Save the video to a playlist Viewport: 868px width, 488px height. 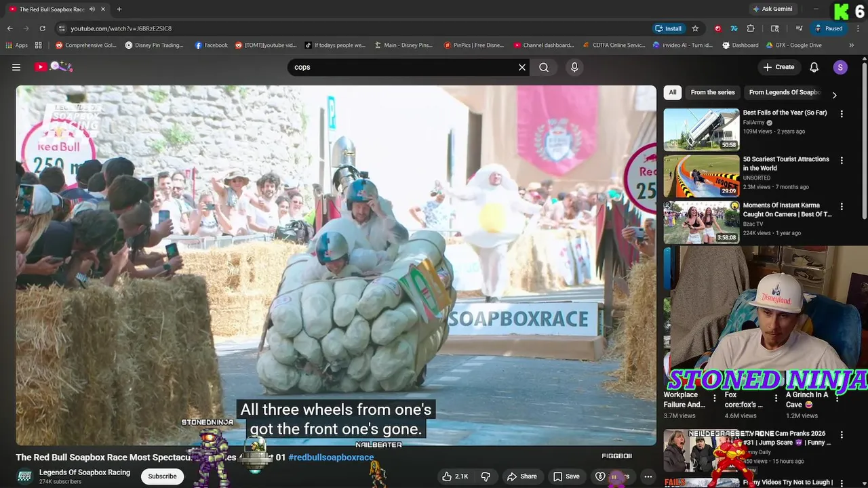click(x=566, y=476)
